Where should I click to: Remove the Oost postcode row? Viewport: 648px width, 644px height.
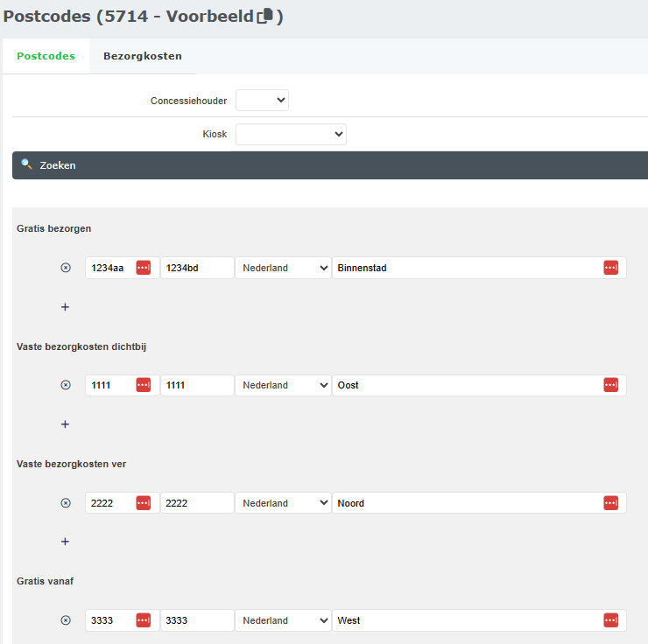click(65, 385)
